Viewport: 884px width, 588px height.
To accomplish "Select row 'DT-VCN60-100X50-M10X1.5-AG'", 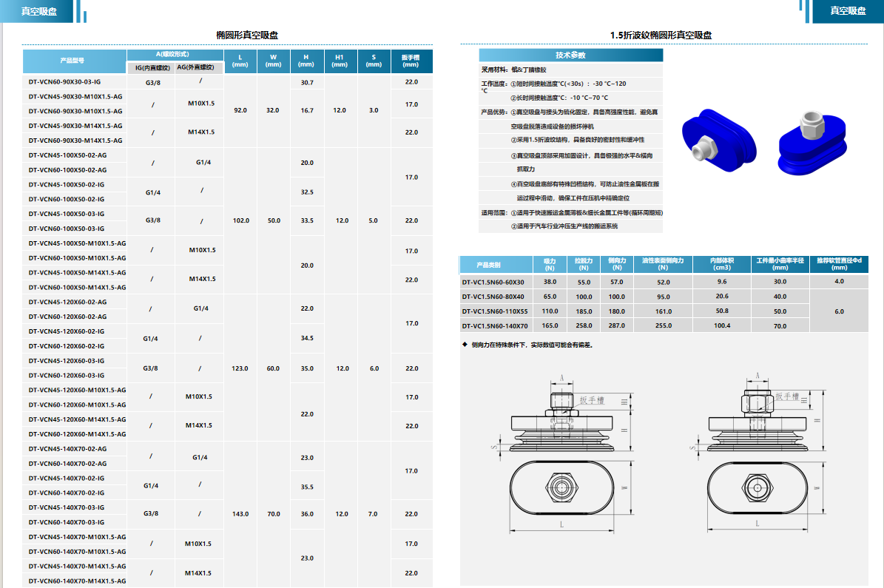I will [x=75, y=257].
